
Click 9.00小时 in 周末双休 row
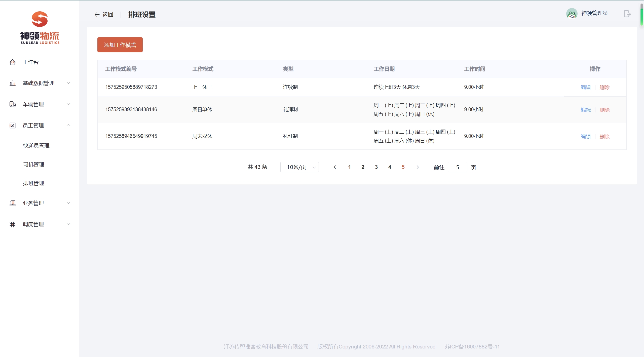(474, 136)
